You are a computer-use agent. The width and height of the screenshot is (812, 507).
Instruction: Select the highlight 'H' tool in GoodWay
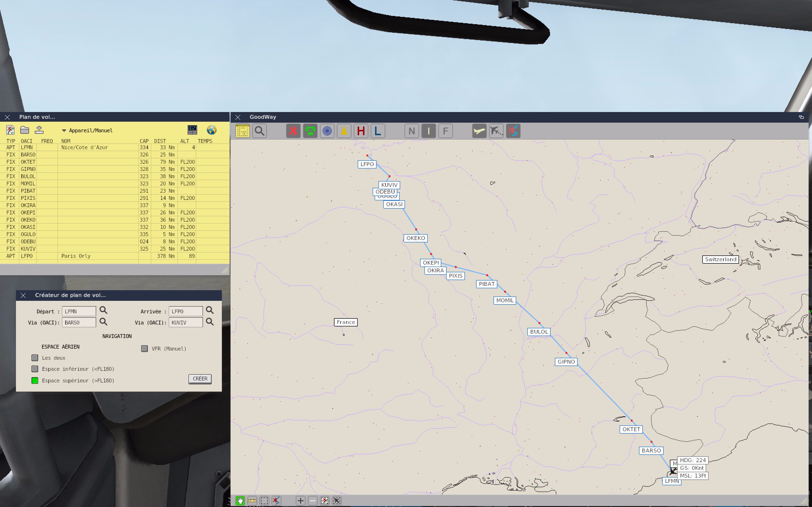pos(361,130)
